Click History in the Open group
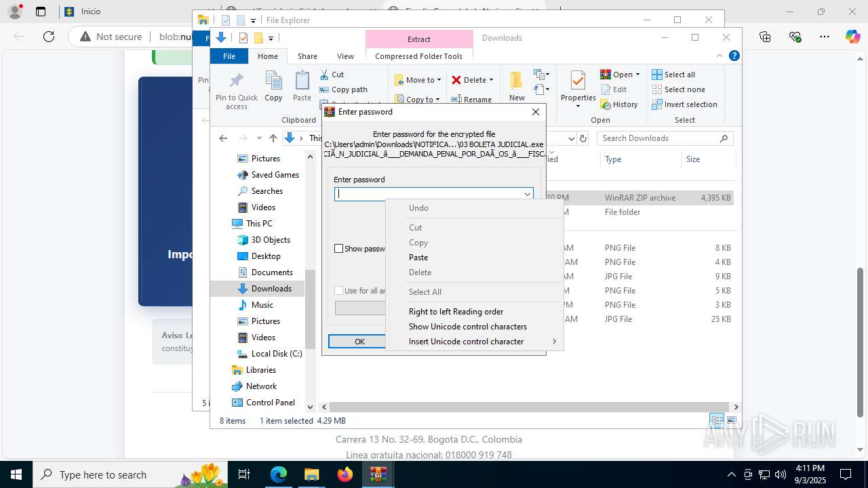This screenshot has height=488, width=868. tap(619, 104)
